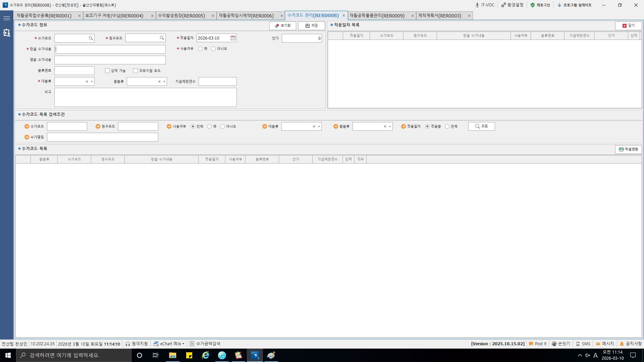
Task: Select 적용중 for 적용일자 search condition
Action: click(427, 126)
